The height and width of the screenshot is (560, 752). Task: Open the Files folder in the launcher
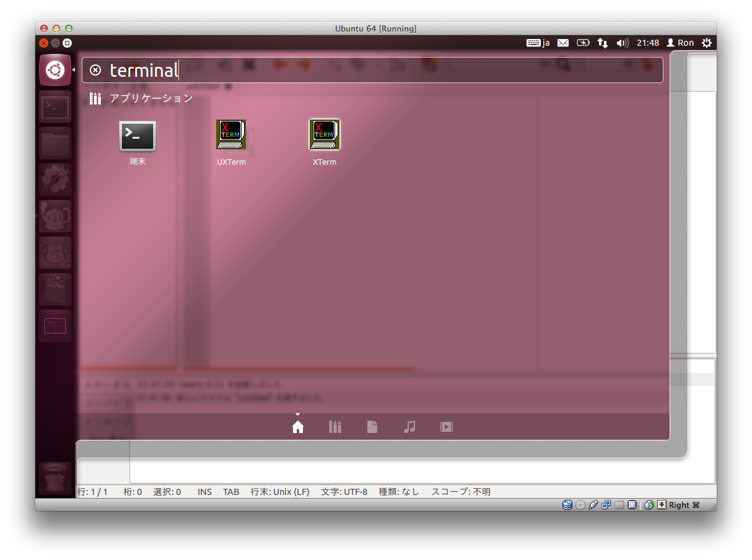point(55,144)
